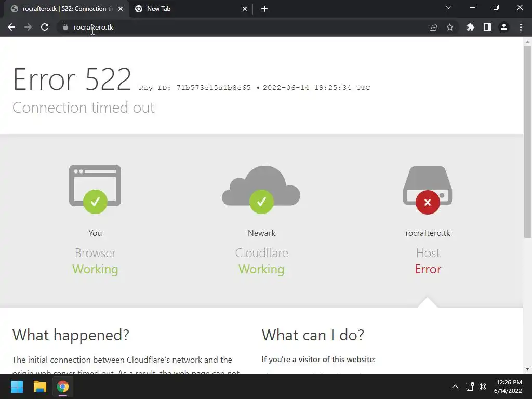
Task: Open the Windows Start menu
Action: [x=17, y=387]
